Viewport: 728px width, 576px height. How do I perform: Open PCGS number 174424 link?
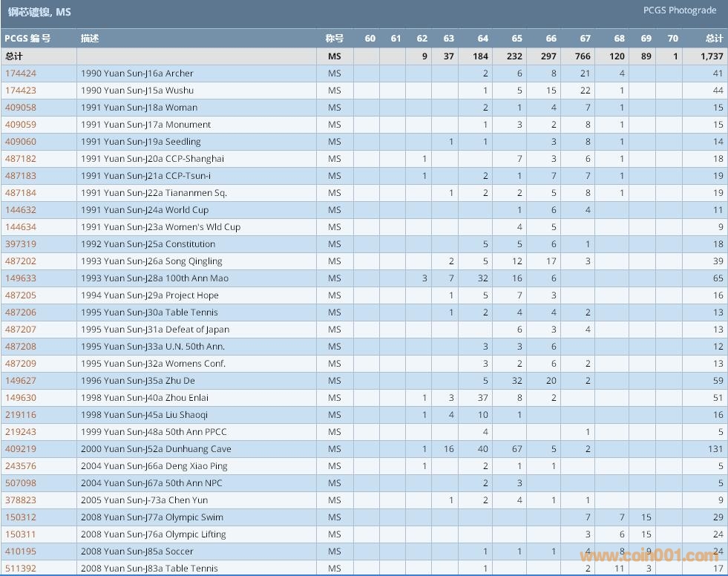(x=21, y=73)
